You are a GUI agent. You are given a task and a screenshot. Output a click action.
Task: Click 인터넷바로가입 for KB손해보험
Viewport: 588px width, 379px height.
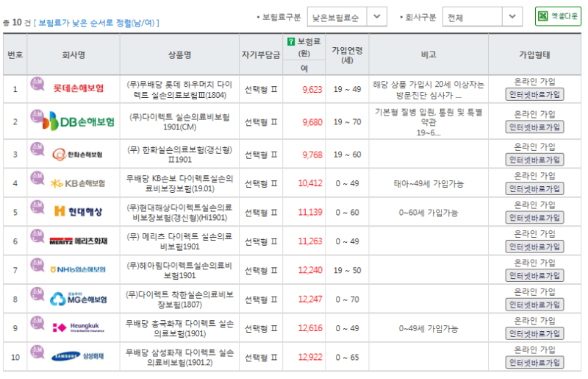[534, 189]
